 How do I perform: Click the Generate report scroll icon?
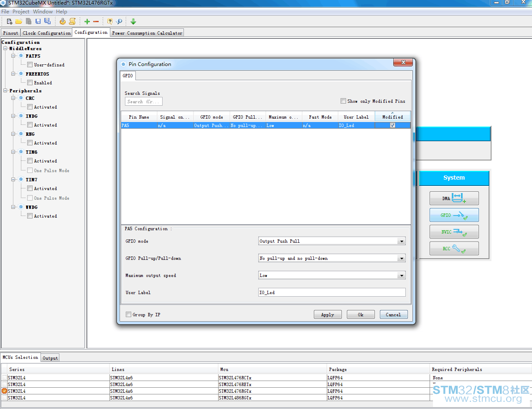coord(72,21)
